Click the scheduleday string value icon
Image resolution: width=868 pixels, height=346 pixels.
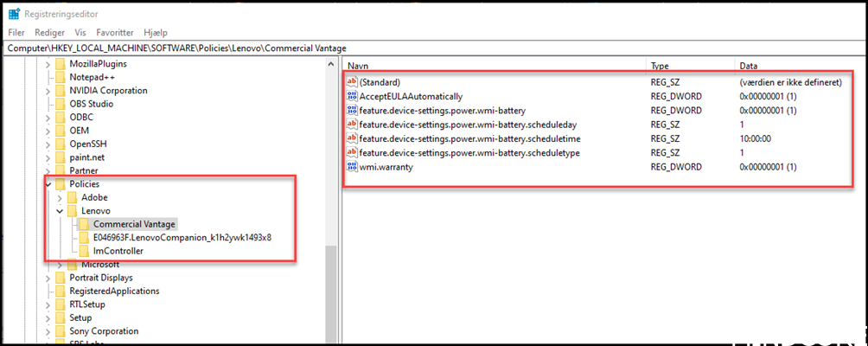point(352,124)
